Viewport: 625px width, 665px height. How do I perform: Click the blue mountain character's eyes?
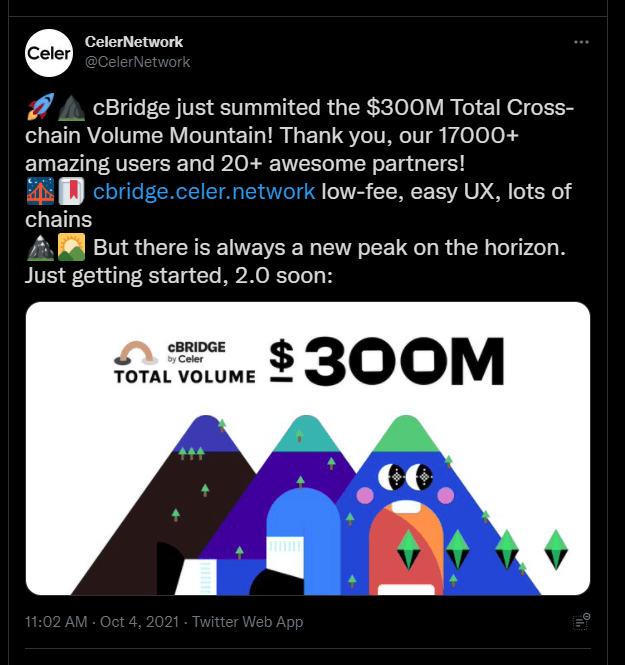(412, 474)
